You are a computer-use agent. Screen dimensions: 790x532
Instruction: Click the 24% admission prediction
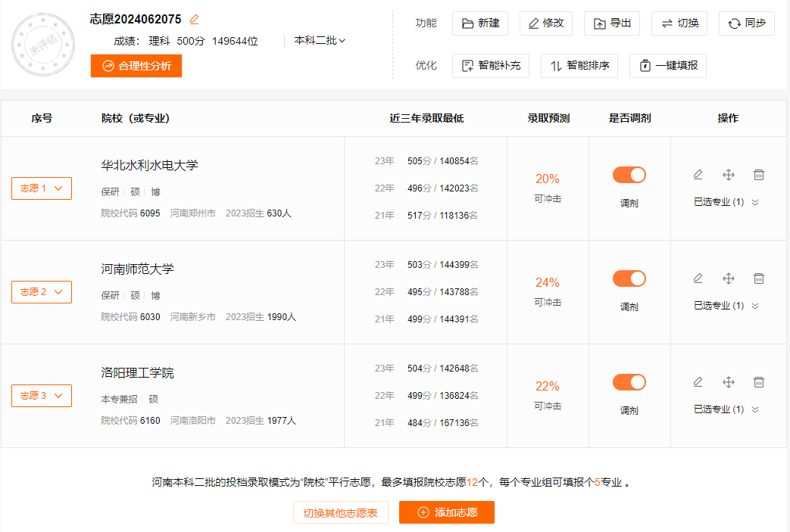click(548, 282)
